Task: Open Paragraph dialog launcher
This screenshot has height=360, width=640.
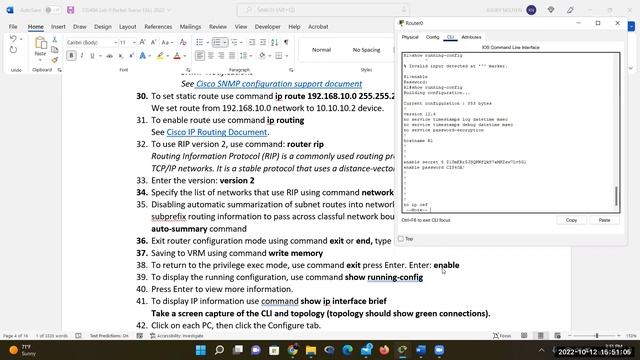Action: click(291, 70)
